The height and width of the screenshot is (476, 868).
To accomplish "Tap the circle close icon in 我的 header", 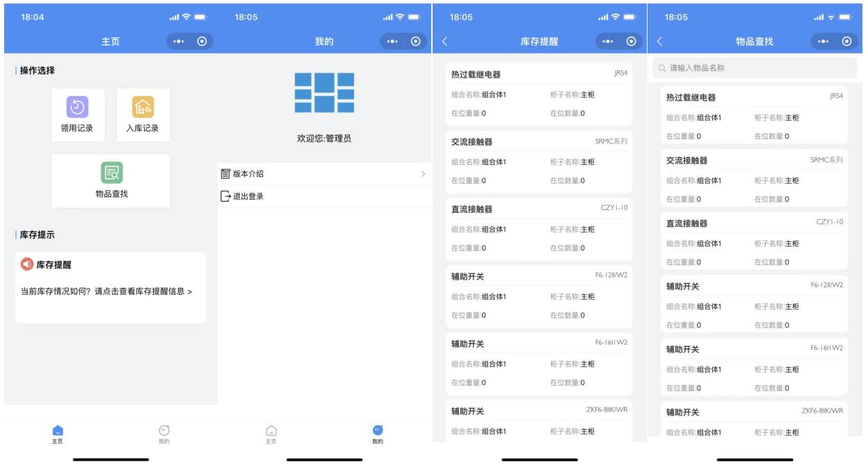I will tap(416, 42).
